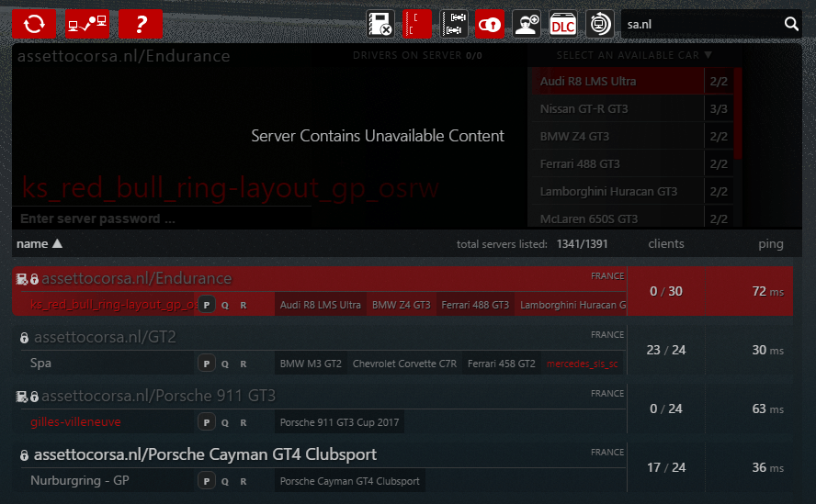Viewport: 816px width, 504px height.
Task: Toggle the full servers grid filter
Action: [454, 24]
